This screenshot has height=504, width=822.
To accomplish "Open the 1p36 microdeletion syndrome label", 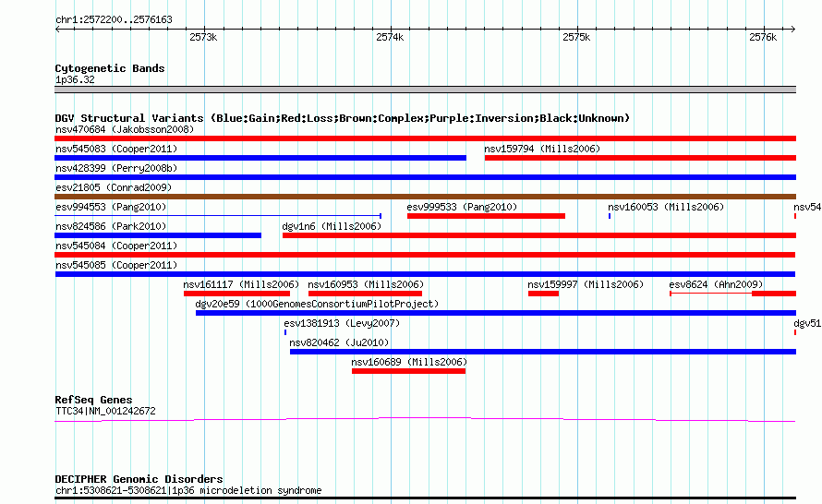I will point(188,491).
